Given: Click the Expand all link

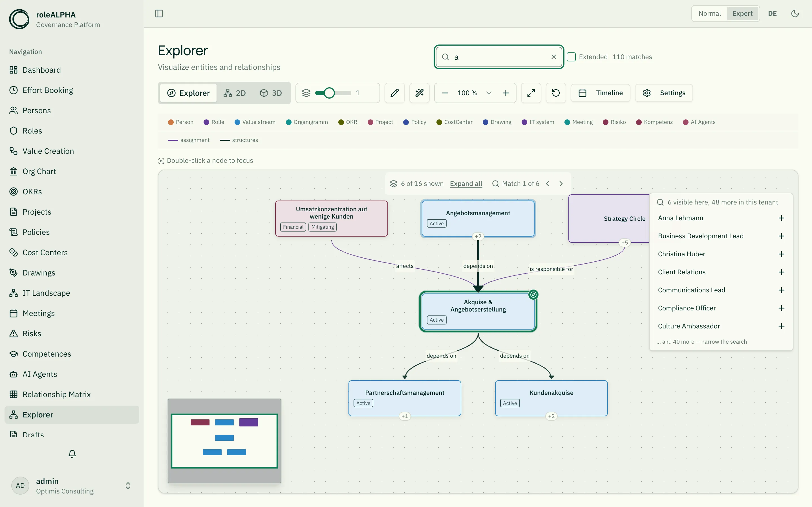Looking at the screenshot, I should point(466,183).
